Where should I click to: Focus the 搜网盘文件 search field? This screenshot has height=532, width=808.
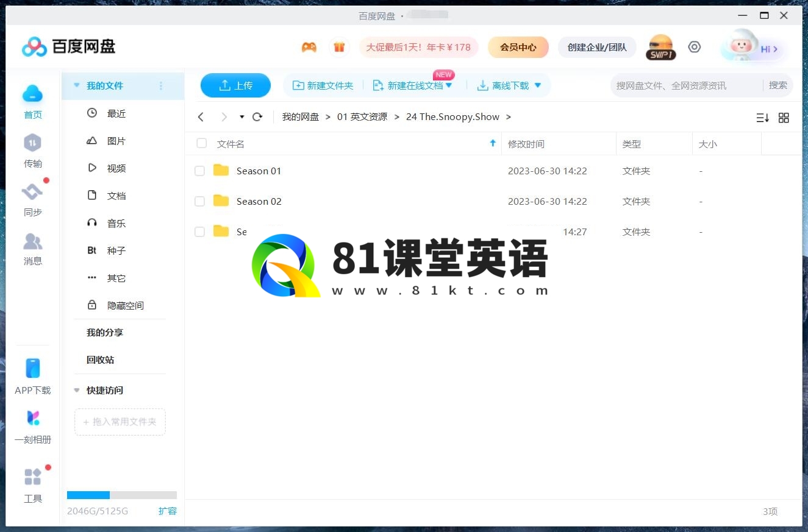click(686, 85)
